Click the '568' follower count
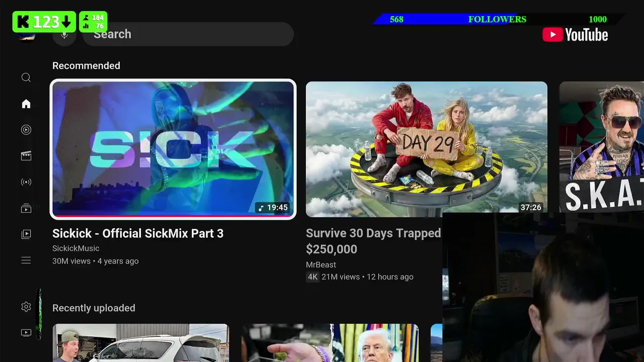Image resolution: width=644 pixels, height=362 pixels. point(396,19)
